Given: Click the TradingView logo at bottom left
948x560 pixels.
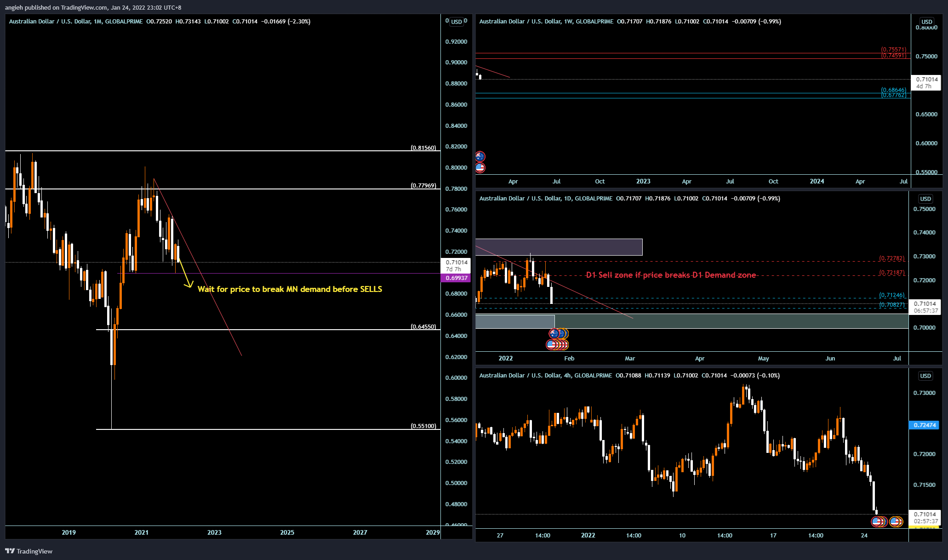Looking at the screenshot, I should pyautogui.click(x=29, y=551).
